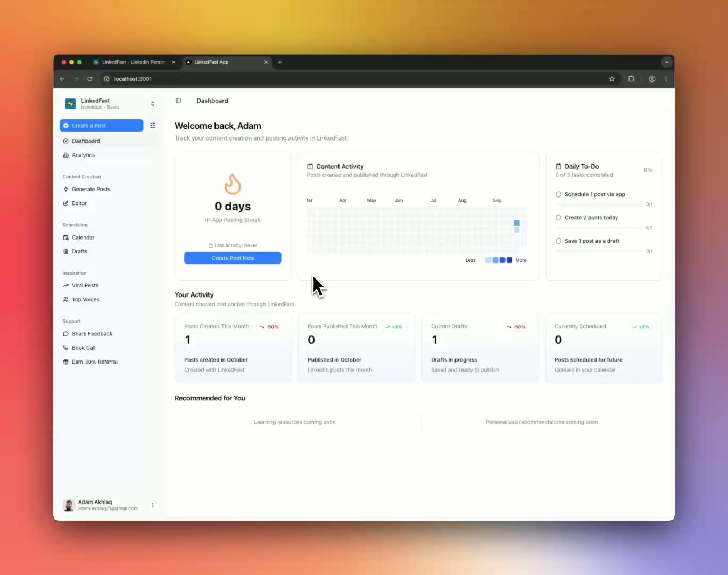Open the browser profile menu in the toolbar
This screenshot has height=575, width=728.
pyautogui.click(x=652, y=79)
